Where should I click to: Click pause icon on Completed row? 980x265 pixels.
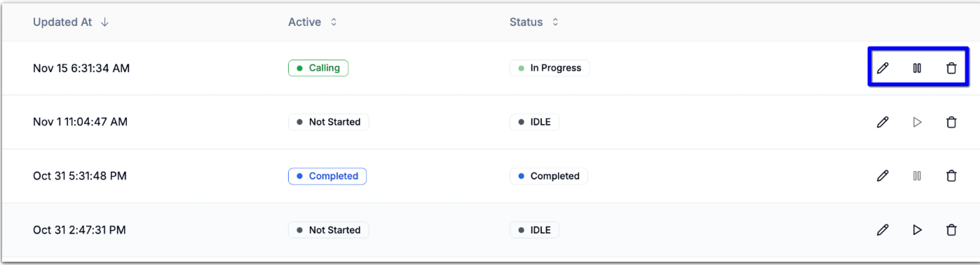click(917, 176)
